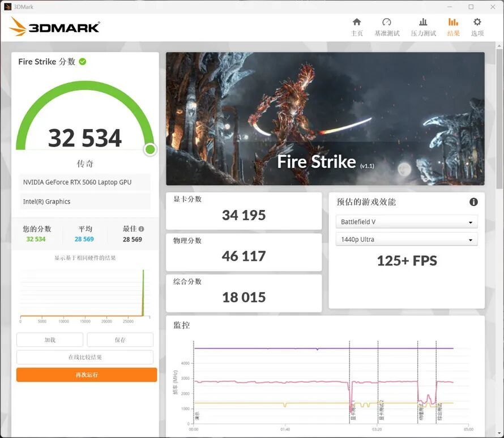Click the 加载 load button
Viewport: 504px width, 438px height.
click(50, 340)
